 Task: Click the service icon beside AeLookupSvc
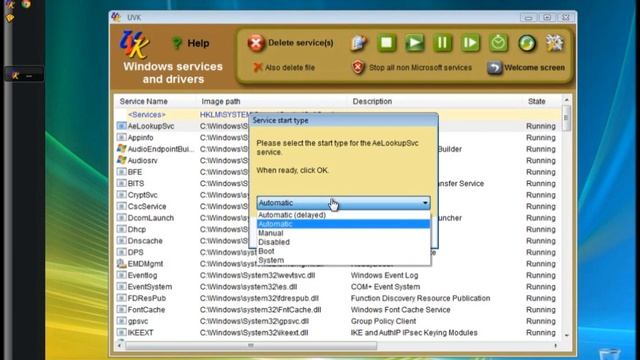(121, 126)
